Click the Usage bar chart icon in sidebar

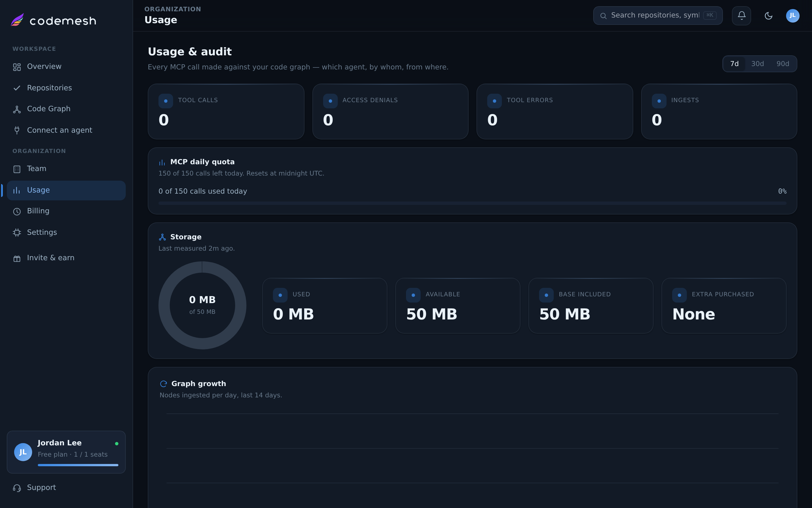(17, 190)
